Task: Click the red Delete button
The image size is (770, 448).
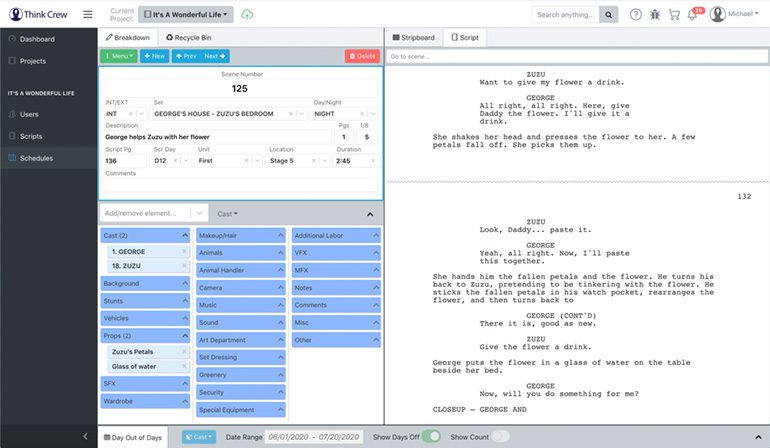Action: (x=362, y=56)
